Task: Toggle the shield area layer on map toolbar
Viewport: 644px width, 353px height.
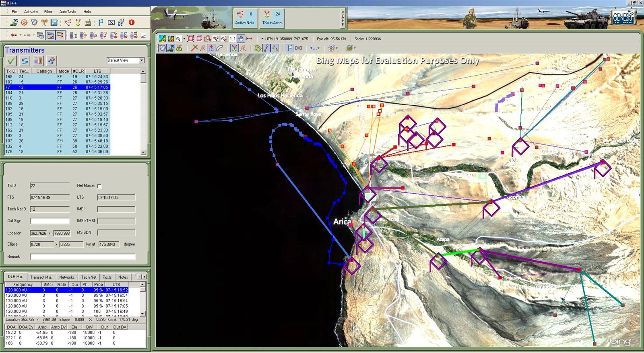Action: coord(162,48)
